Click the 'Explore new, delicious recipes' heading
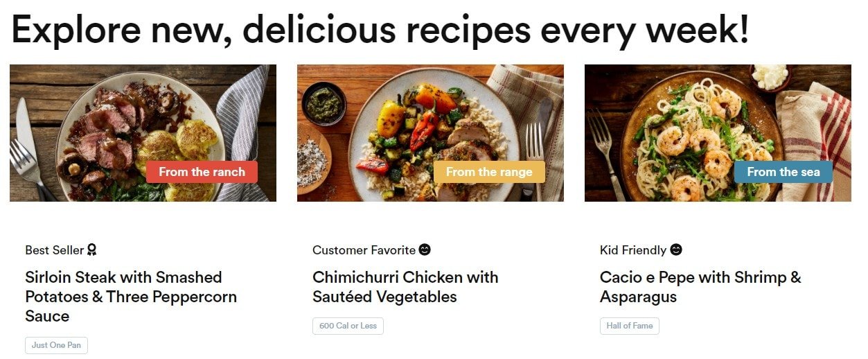The image size is (868, 359). pyautogui.click(x=380, y=30)
